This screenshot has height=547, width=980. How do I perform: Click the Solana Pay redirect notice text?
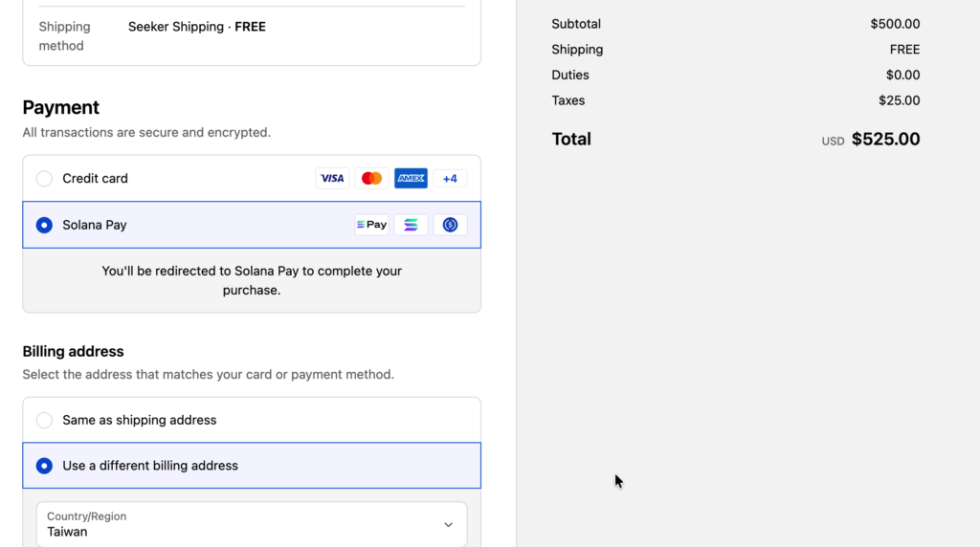pos(252,280)
